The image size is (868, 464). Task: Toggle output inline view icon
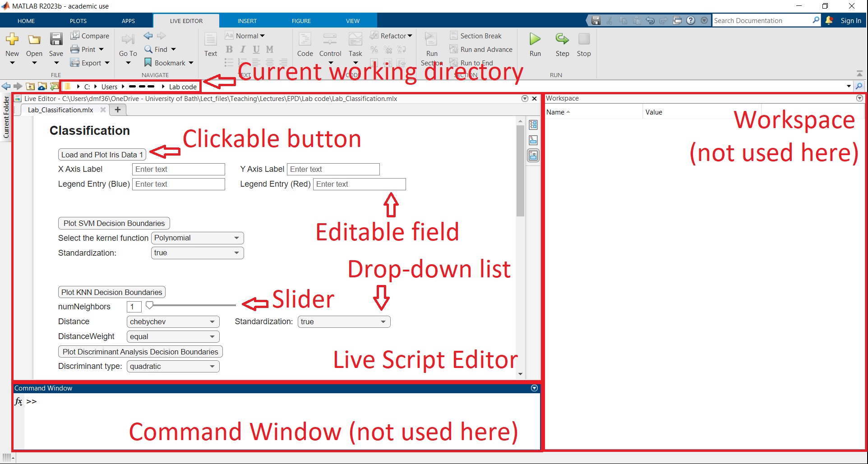(533, 140)
